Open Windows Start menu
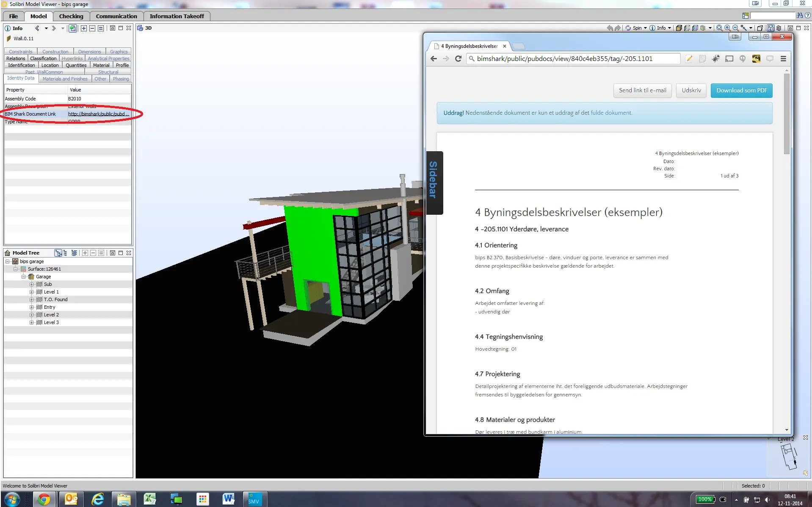The height and width of the screenshot is (507, 812). [11, 499]
